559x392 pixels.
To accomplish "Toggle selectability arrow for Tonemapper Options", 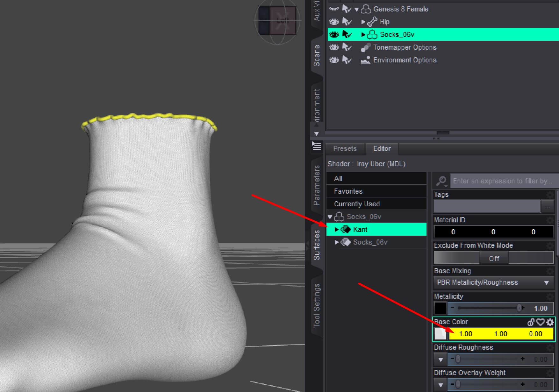I will click(347, 47).
